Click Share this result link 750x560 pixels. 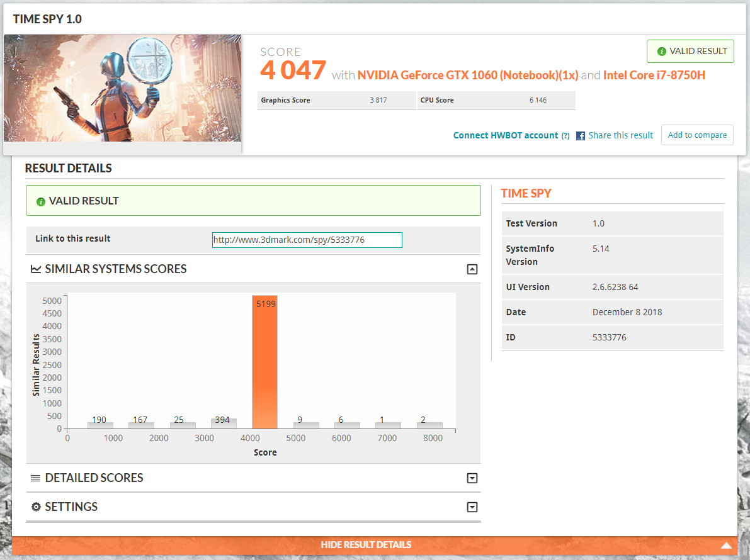(x=620, y=135)
